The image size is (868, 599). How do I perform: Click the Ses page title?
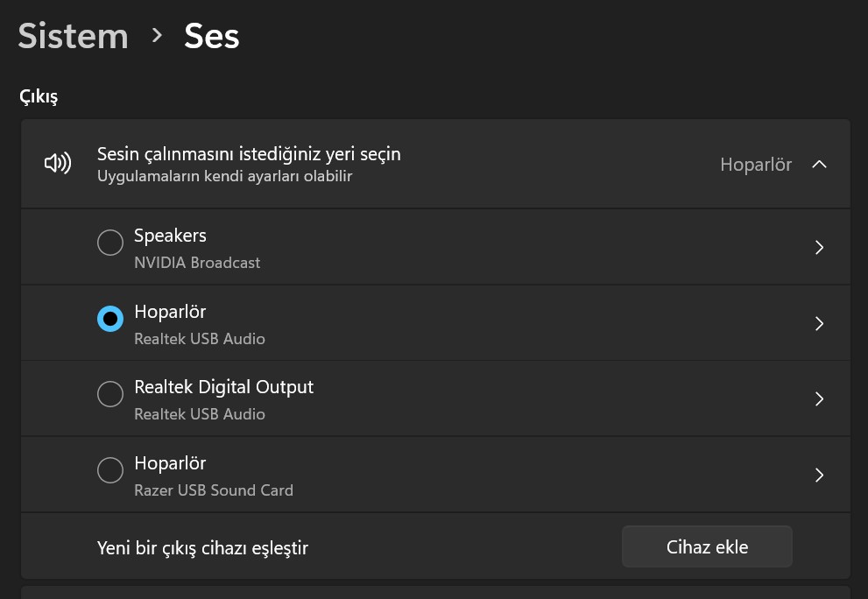pos(212,36)
